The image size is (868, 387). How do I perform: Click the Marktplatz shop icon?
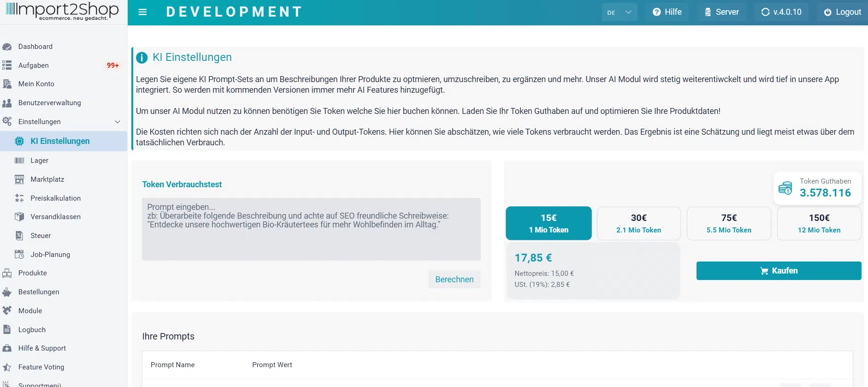19,179
